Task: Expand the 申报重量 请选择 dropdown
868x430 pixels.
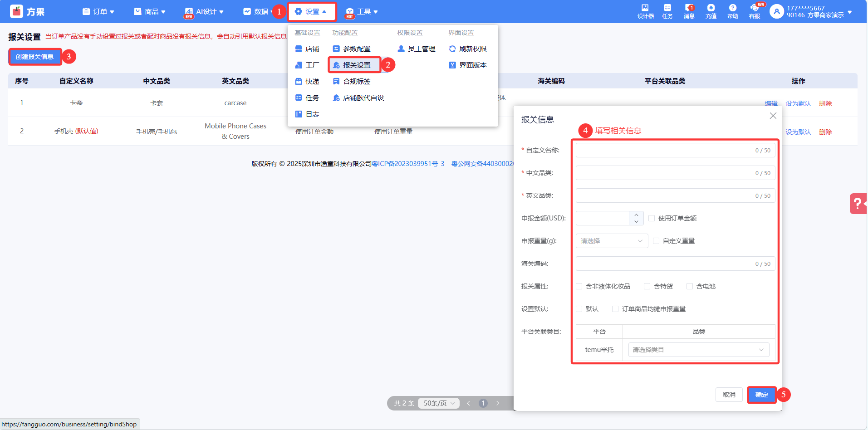Action: click(611, 241)
